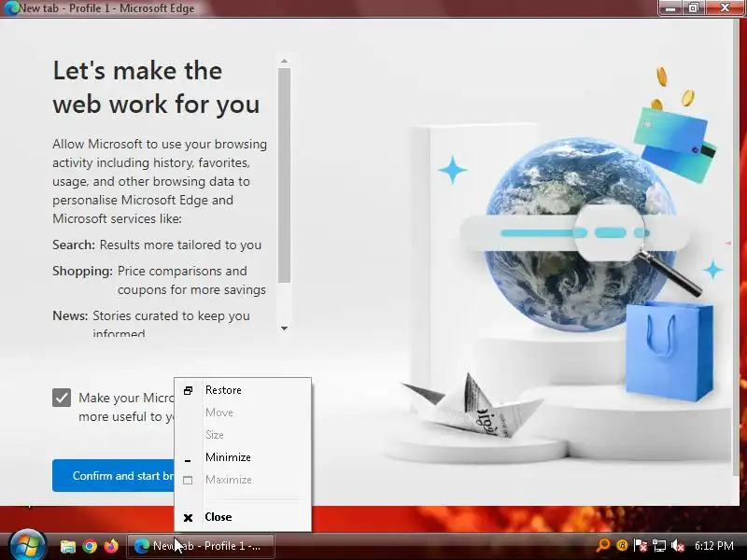Launch File Explorer from the taskbar
Screen dimensions: 747x560
[67, 546]
